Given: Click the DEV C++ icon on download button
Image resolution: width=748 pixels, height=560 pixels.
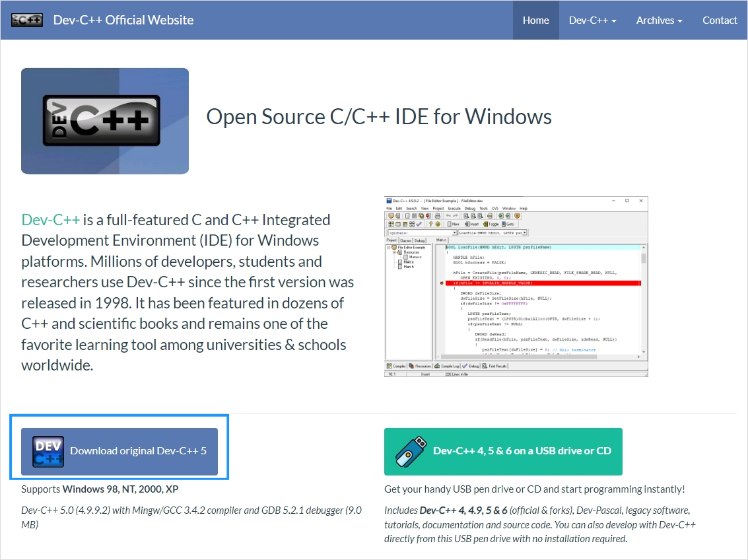Looking at the screenshot, I should (48, 451).
